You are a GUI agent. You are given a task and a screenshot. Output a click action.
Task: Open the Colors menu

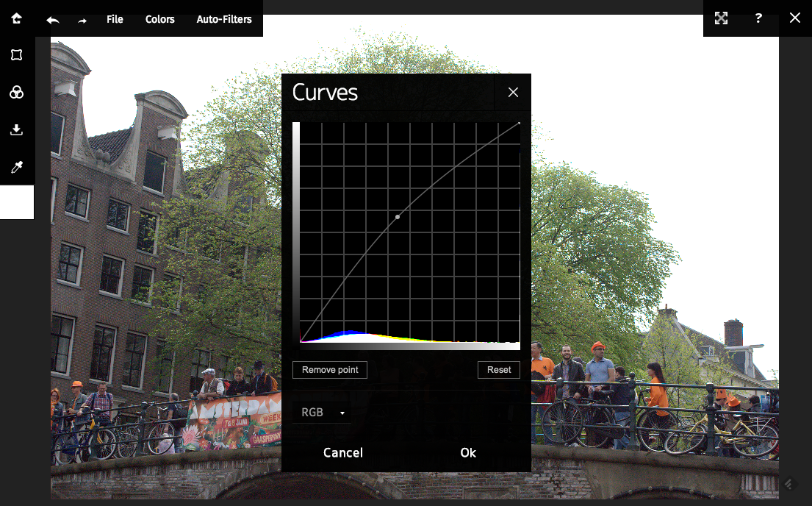[x=160, y=19]
